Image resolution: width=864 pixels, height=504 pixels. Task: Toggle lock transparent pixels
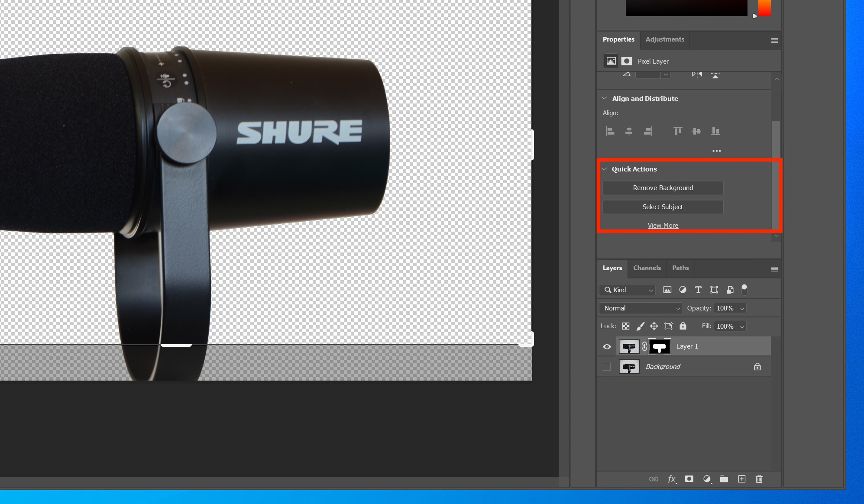pos(626,326)
